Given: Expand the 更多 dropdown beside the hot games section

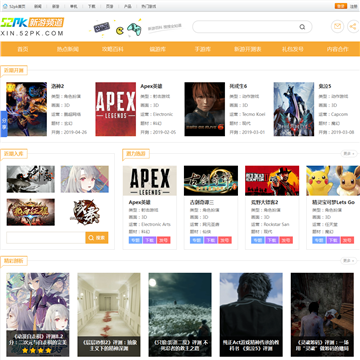Looking at the screenshot, I should [349, 154].
